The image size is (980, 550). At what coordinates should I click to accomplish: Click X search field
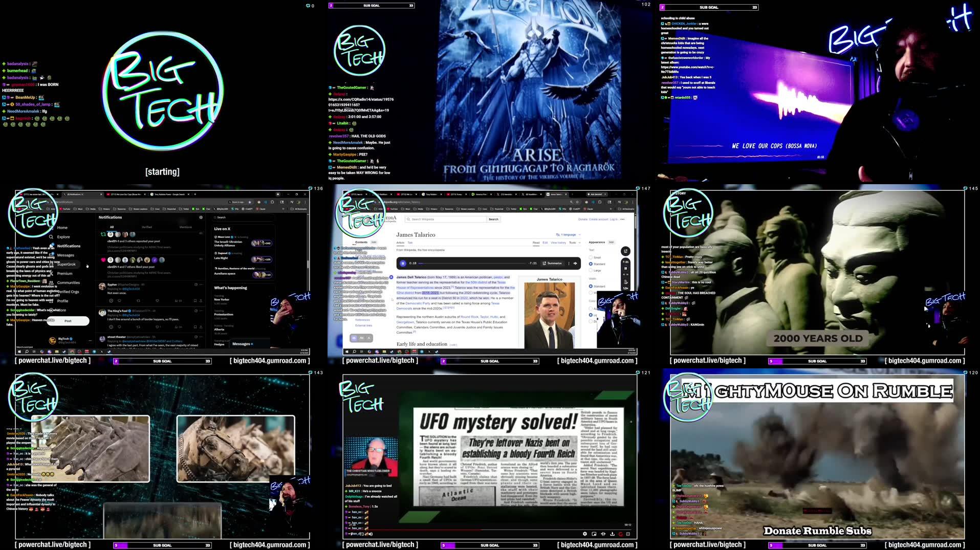[243, 217]
